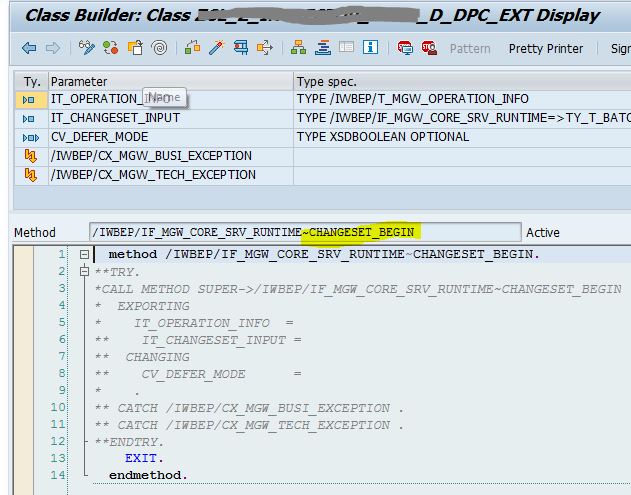This screenshot has width=631, height=495.
Task: Click the blue information help icon
Action: pyautogui.click(x=371, y=48)
